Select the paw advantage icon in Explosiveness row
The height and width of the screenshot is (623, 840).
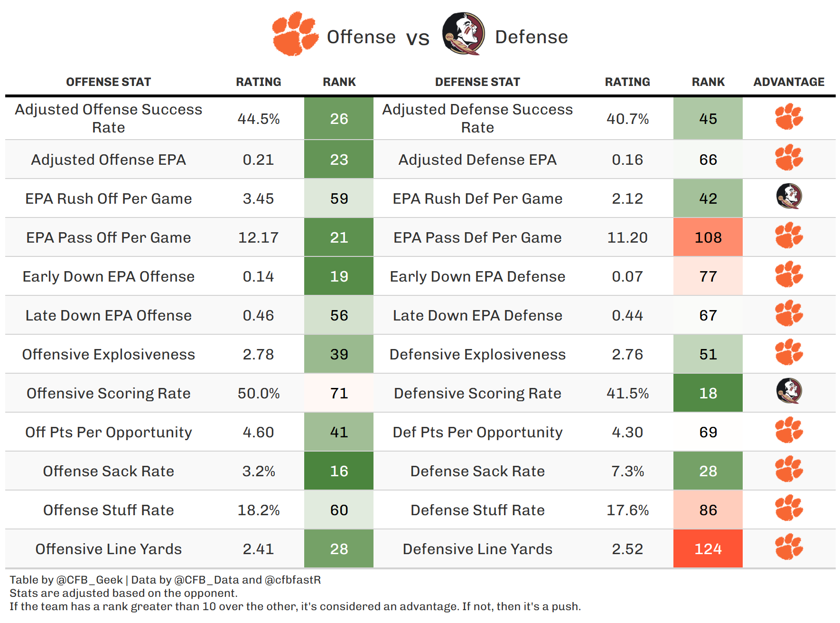click(789, 352)
